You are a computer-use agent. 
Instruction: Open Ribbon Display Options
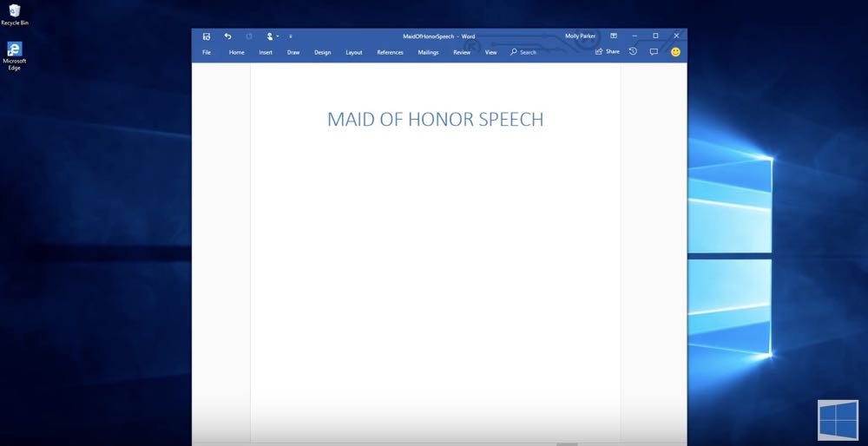point(614,36)
